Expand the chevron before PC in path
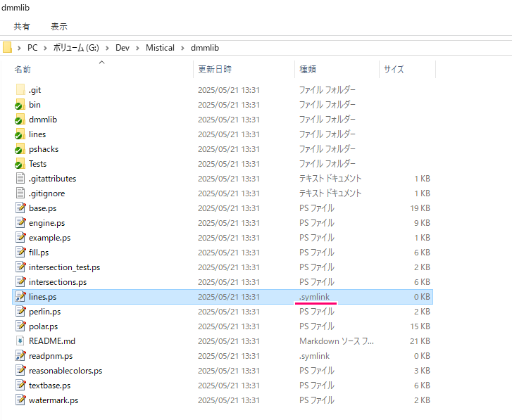The image size is (512, 420). [x=19, y=48]
